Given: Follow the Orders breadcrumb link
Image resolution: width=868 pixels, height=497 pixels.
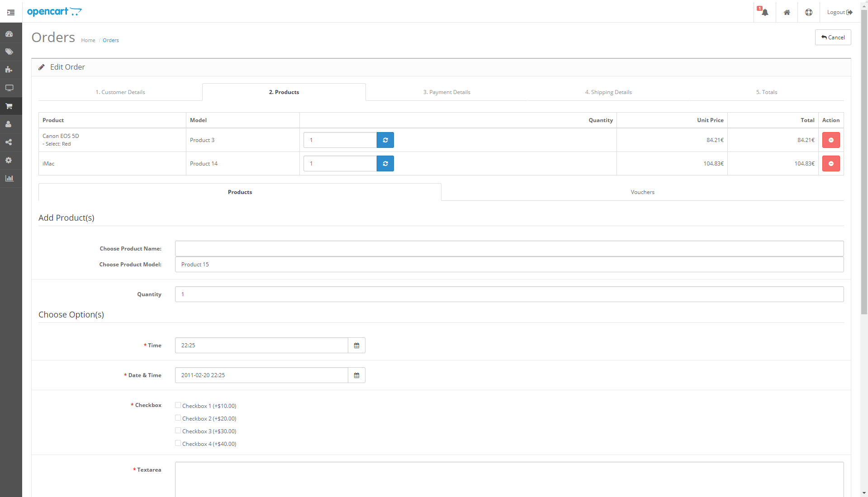Looking at the screenshot, I should (111, 40).
